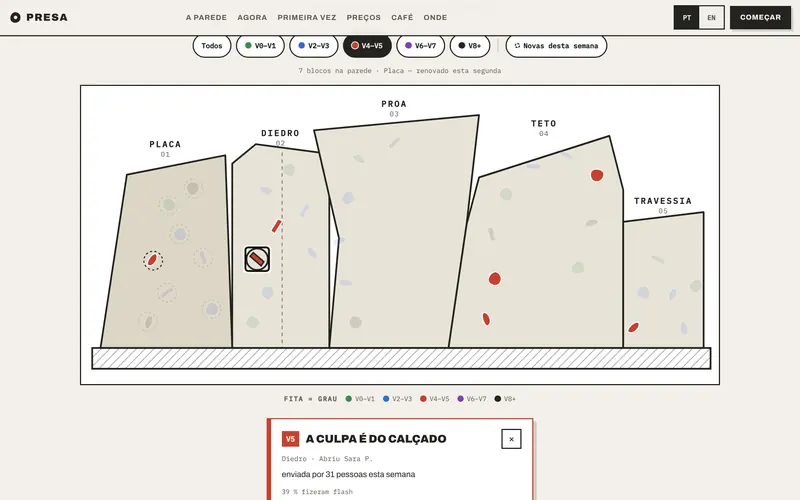Image resolution: width=800 pixels, height=500 pixels.
Task: Filter blocks by V0–V1 grade
Action: (x=260, y=46)
